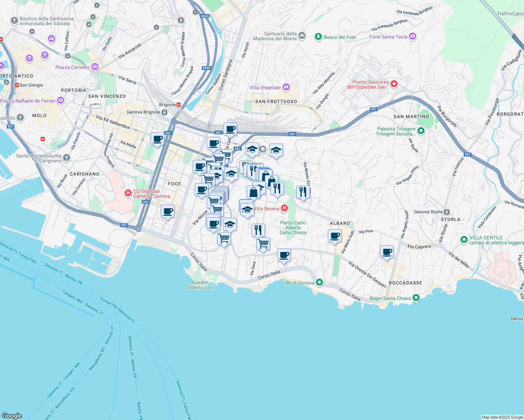Select Palestra Trilogym green pin
Image resolution: width=524 pixels, height=420 pixels.
[421, 131]
